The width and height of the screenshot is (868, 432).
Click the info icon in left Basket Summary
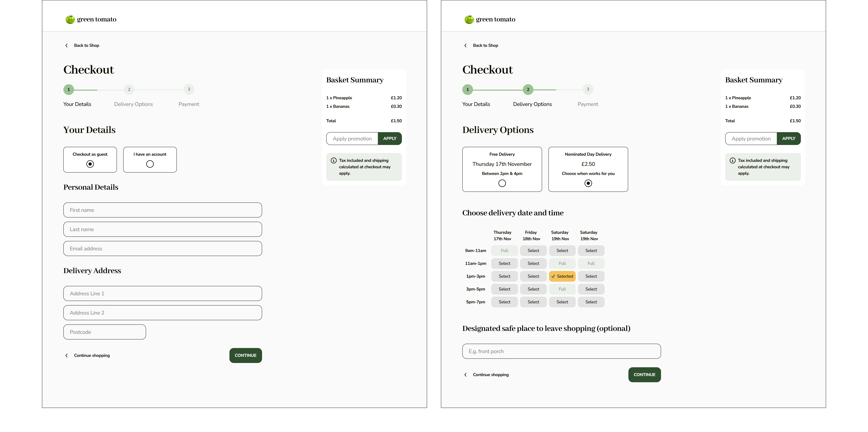[334, 160]
